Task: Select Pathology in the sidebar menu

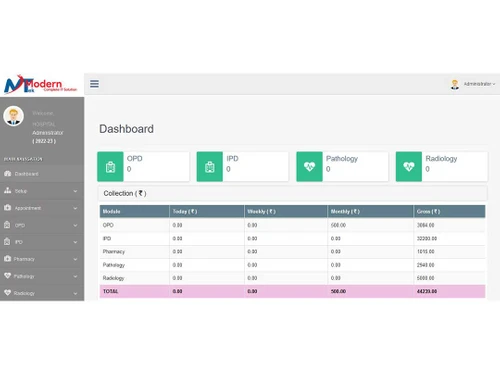Action: (x=42, y=276)
